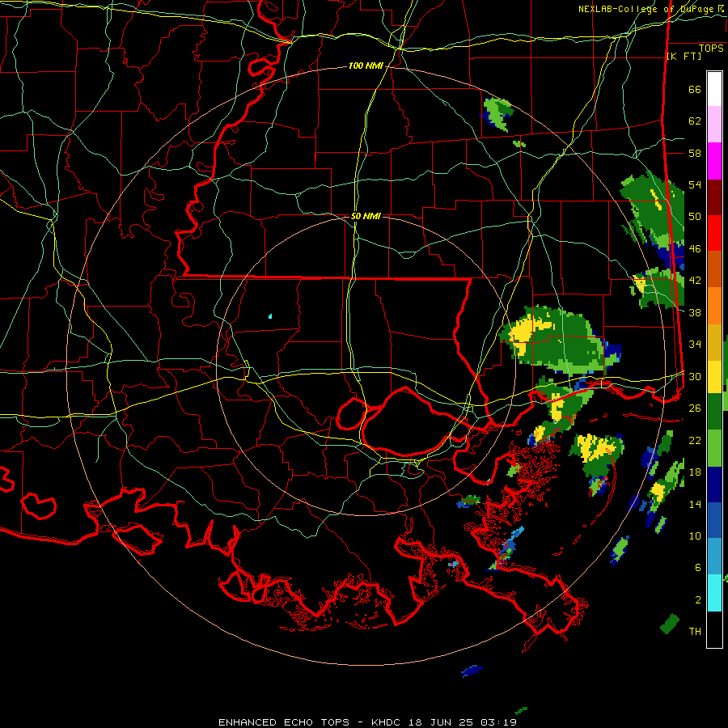
Task: Click the "100 NMI" range ring label
Action: 366,66
